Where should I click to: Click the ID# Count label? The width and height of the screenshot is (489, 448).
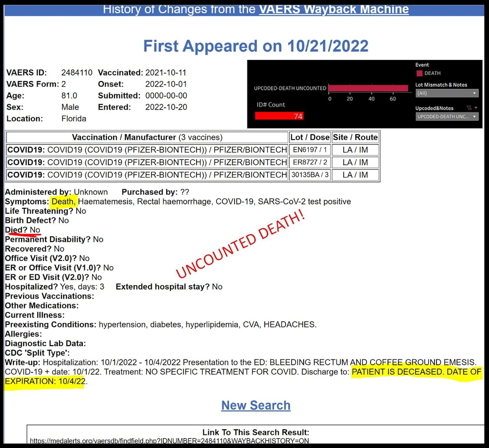tap(271, 105)
